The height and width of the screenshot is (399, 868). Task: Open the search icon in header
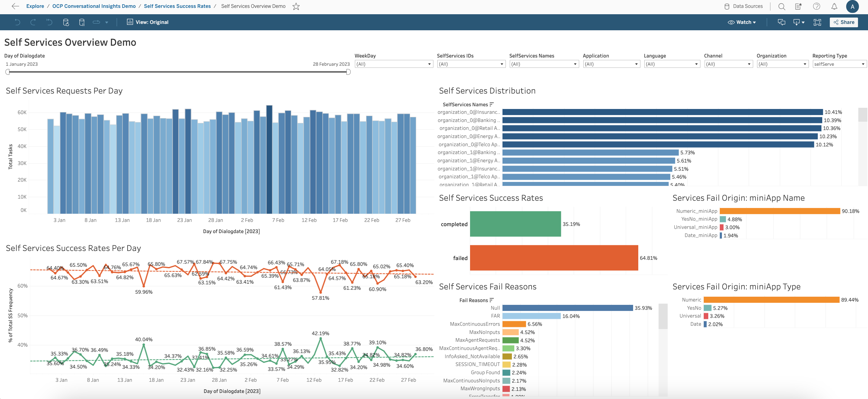pyautogui.click(x=782, y=6)
